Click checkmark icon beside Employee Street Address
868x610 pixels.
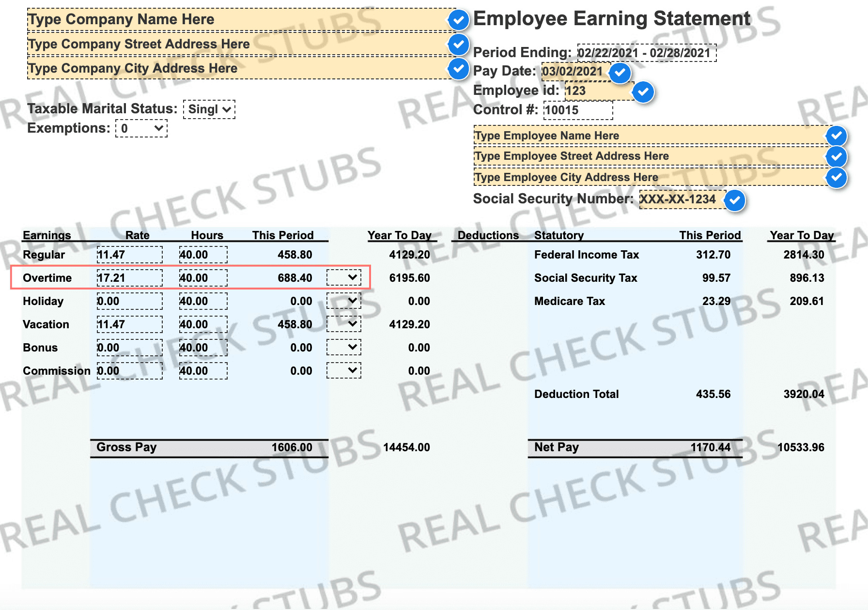click(x=837, y=156)
